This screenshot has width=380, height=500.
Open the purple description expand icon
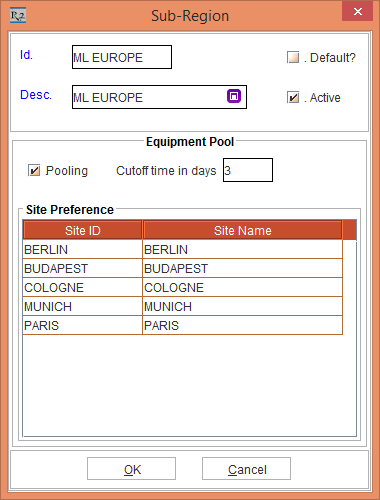click(x=234, y=96)
